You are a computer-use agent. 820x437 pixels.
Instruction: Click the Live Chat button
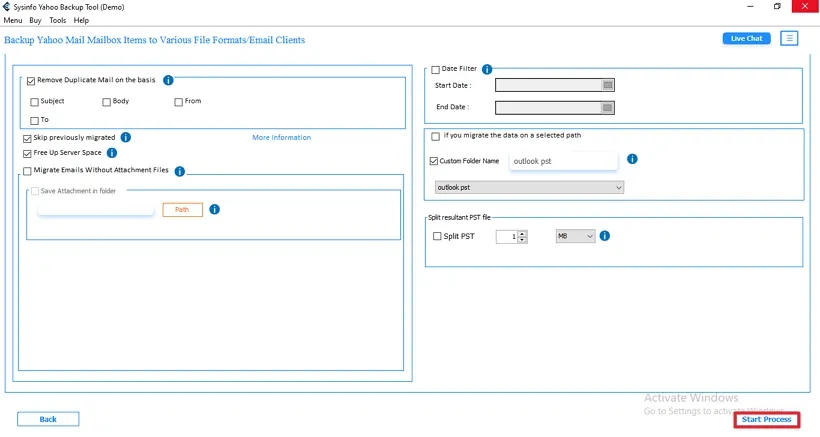click(746, 38)
